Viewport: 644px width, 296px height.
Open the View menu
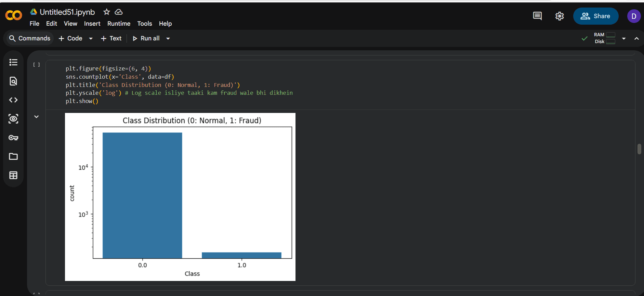[70, 24]
